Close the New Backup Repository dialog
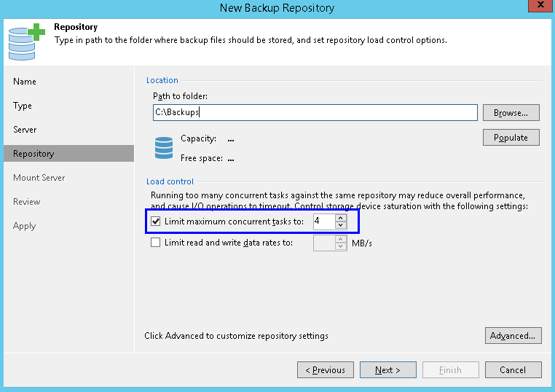555x392 pixels. tap(538, 7)
